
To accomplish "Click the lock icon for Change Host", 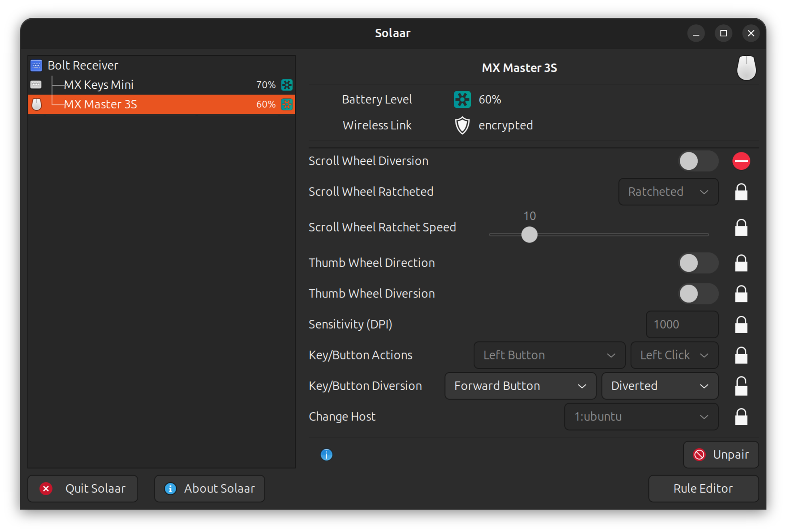I will click(741, 416).
